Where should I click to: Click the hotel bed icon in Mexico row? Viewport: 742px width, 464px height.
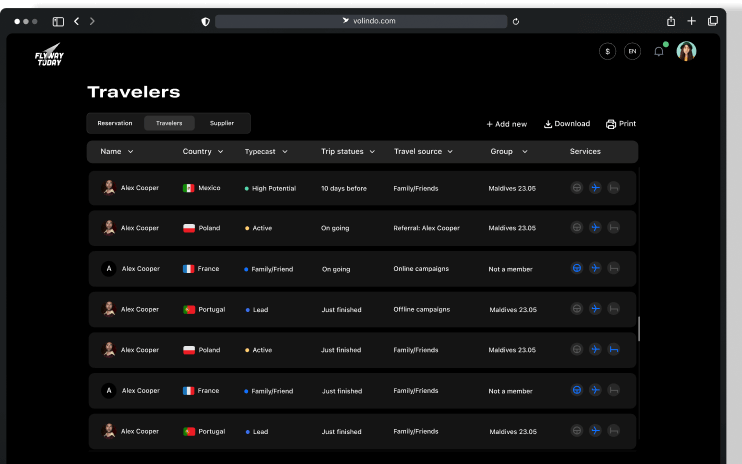tap(613, 187)
